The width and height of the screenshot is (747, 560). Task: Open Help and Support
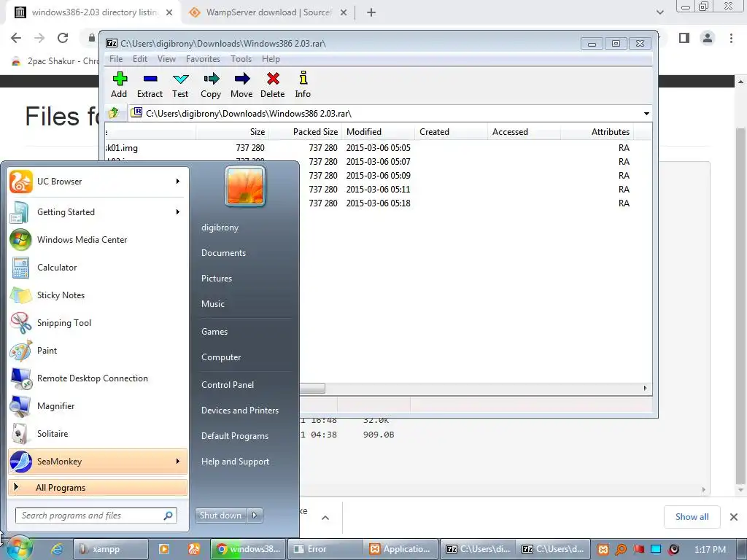(235, 462)
